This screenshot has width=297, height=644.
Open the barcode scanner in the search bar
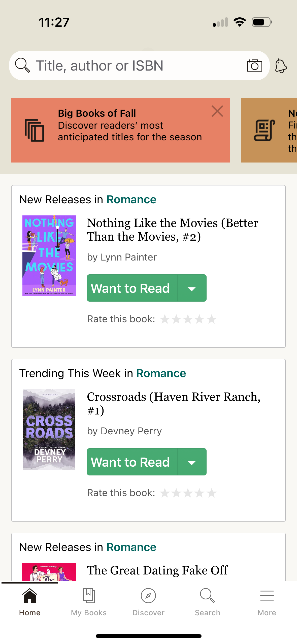click(254, 66)
